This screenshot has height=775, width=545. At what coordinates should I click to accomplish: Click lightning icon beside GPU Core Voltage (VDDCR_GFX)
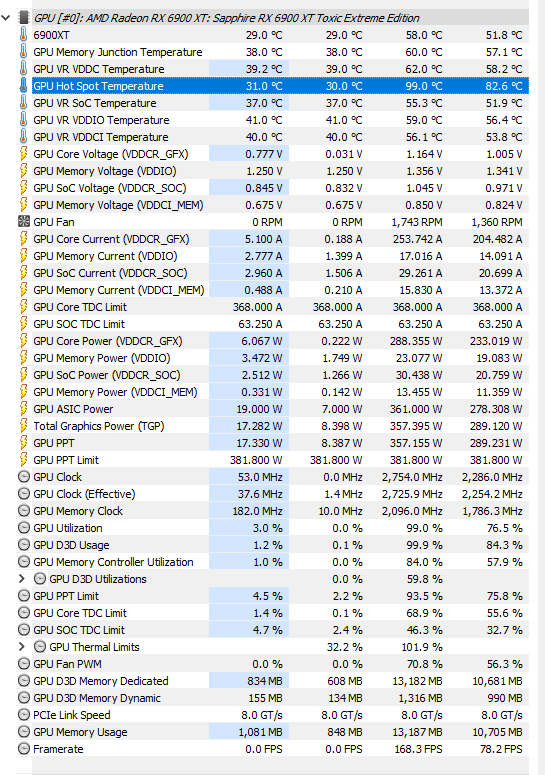[23, 154]
